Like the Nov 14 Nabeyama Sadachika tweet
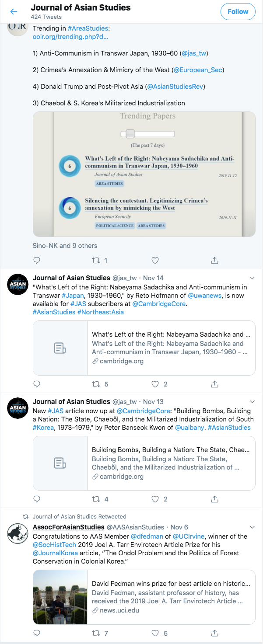Image resolution: width=263 pixels, height=644 pixels. tap(155, 384)
